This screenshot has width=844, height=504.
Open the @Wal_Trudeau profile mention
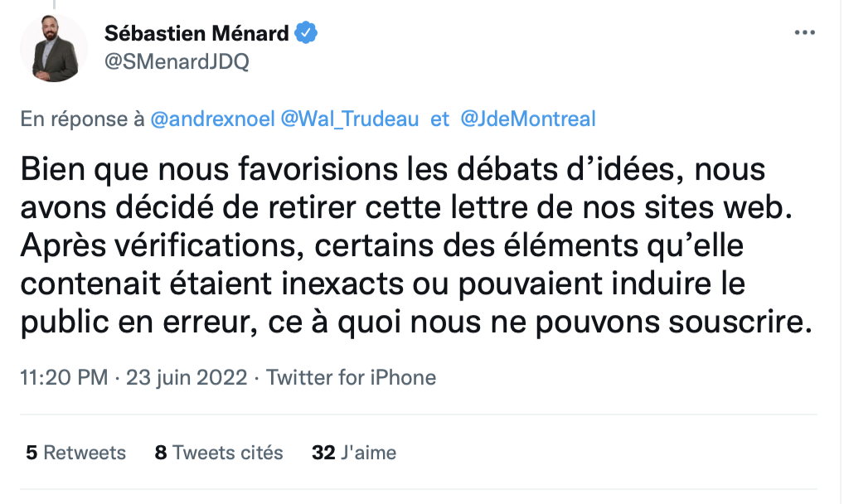coord(350,119)
